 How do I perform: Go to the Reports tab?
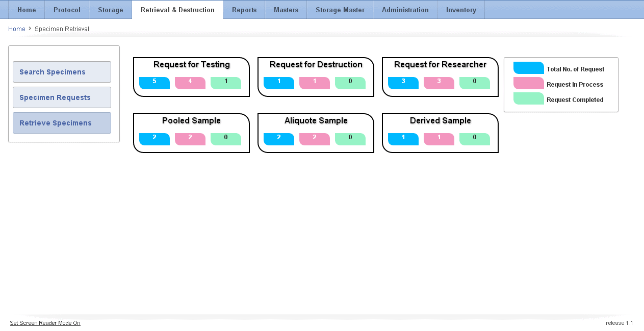(244, 10)
